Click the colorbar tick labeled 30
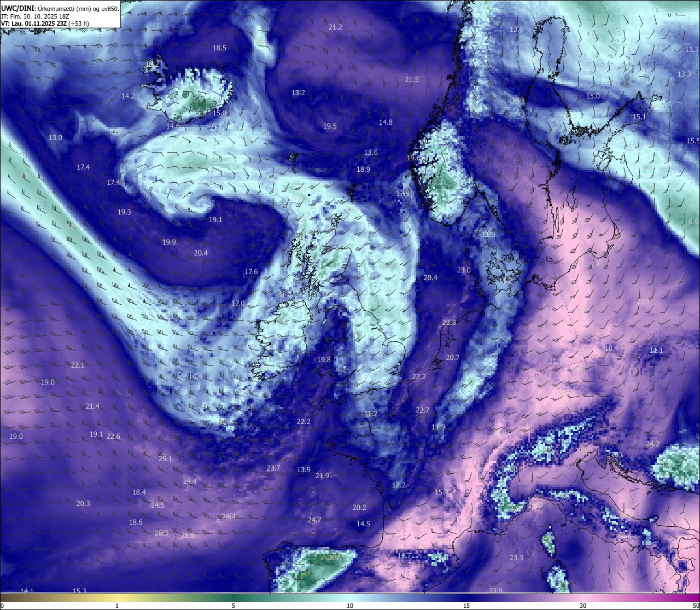700x610 pixels. point(583,606)
